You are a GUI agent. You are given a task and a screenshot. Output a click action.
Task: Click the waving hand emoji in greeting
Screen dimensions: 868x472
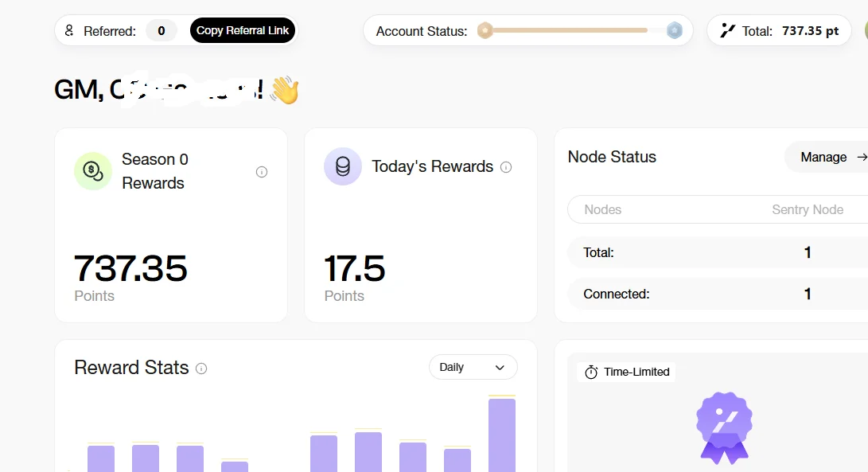point(284,90)
